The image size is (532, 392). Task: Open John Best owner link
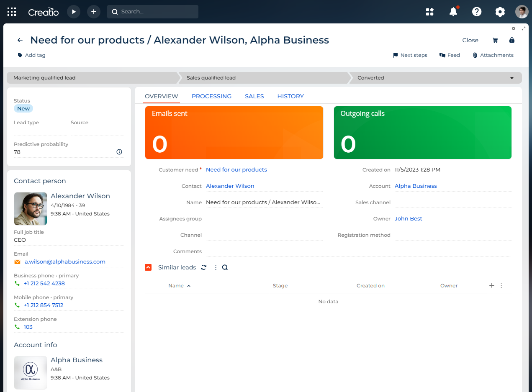pyautogui.click(x=409, y=219)
